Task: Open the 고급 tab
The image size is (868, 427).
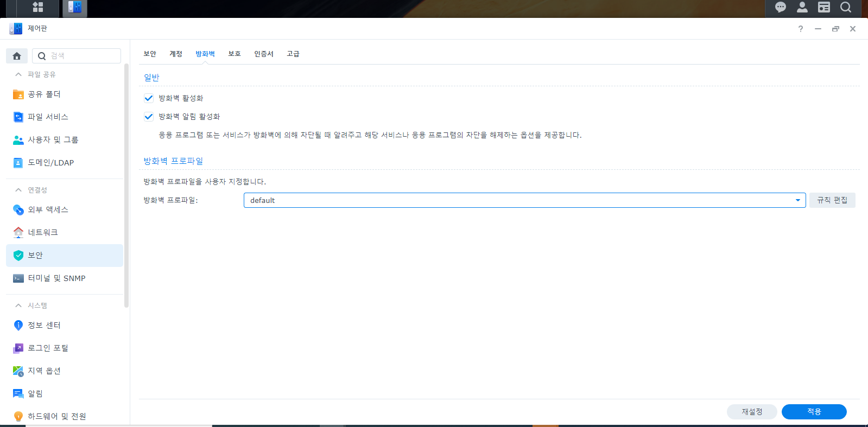Action: pyautogui.click(x=293, y=54)
